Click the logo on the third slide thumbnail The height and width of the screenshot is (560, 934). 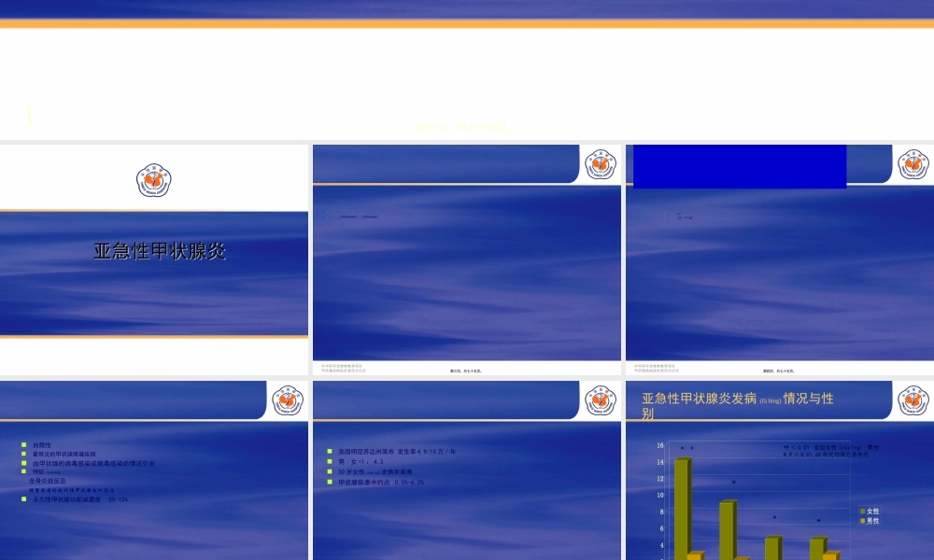point(913,164)
